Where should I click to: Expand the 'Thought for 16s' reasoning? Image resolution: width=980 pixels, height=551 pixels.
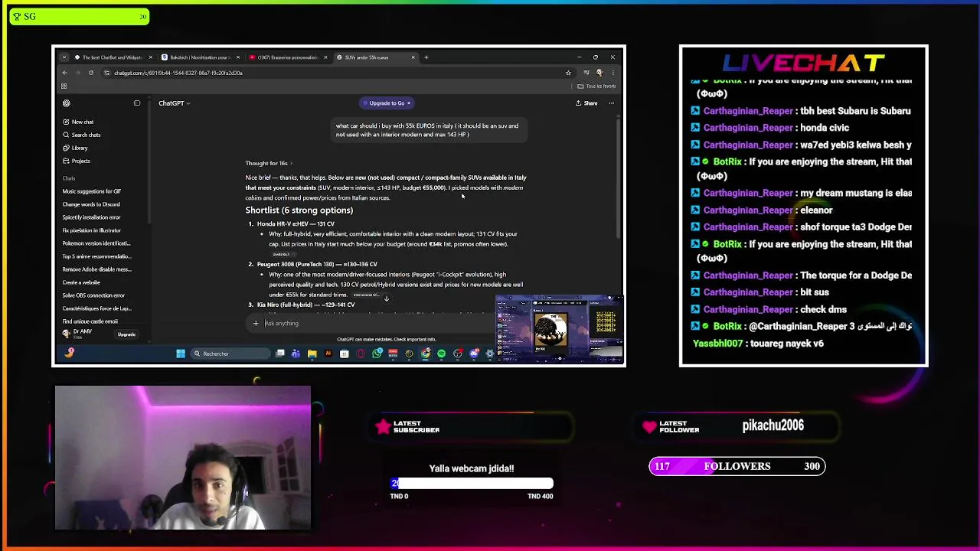click(268, 163)
